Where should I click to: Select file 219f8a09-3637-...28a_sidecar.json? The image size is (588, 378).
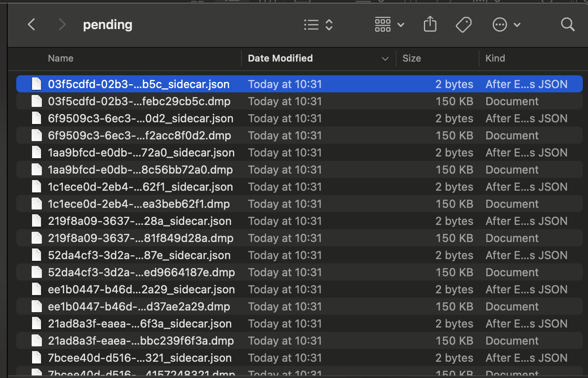(300, 221)
